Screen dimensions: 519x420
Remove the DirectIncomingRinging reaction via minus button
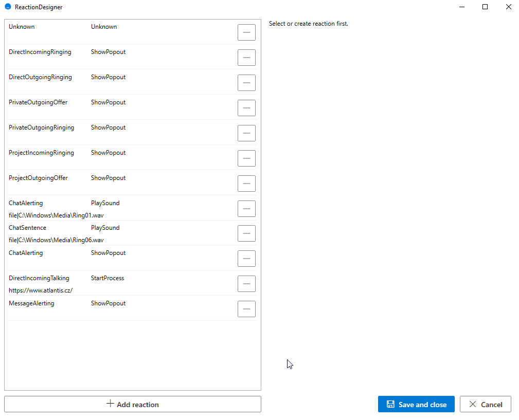[x=246, y=58]
